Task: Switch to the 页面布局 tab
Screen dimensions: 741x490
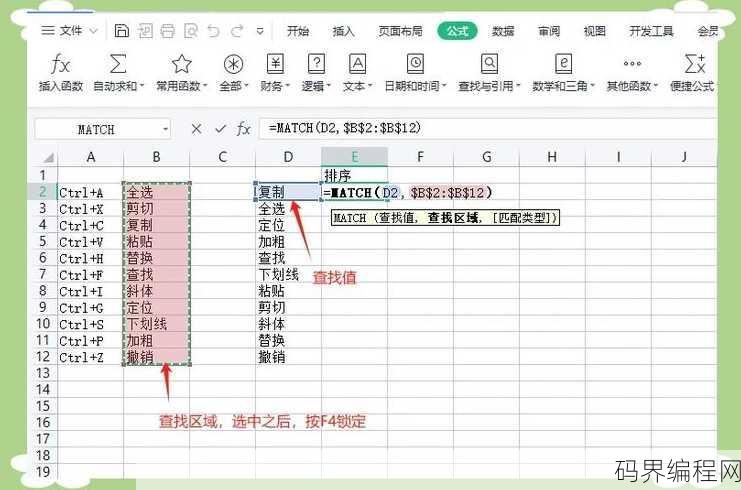Action: pos(400,31)
